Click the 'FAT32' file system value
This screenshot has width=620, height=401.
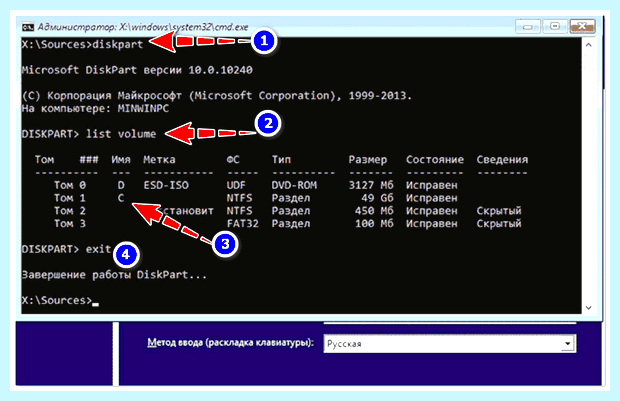point(242,223)
